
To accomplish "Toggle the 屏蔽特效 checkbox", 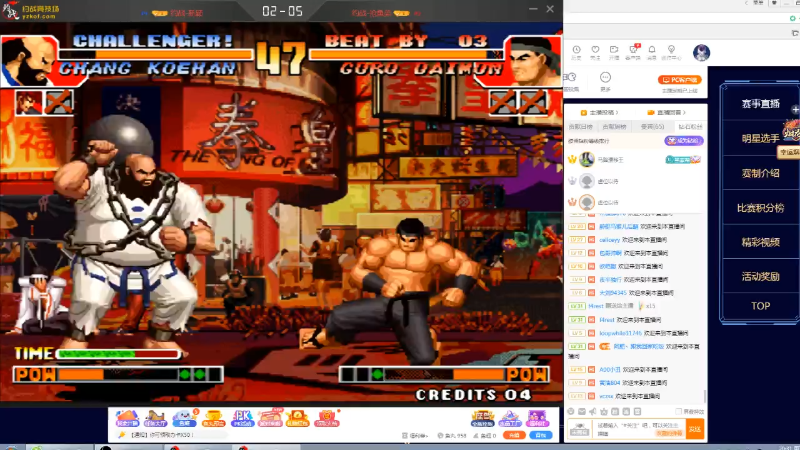I will click(x=678, y=411).
